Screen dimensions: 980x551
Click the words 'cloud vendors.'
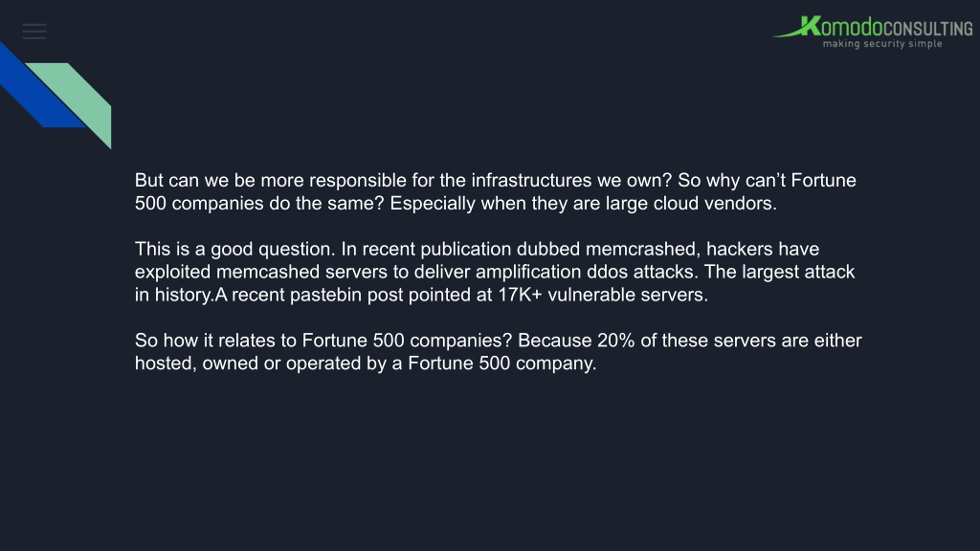715,204
